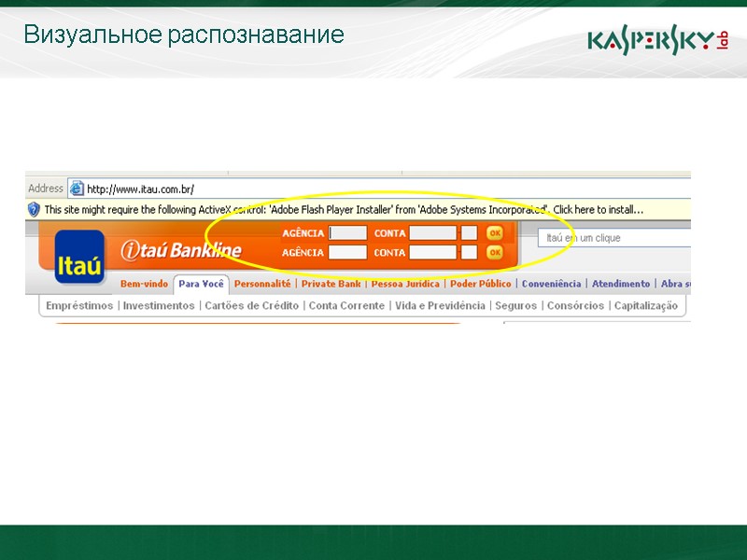Select the Para Você tab
Screen dimensions: 747x560
tap(201, 284)
